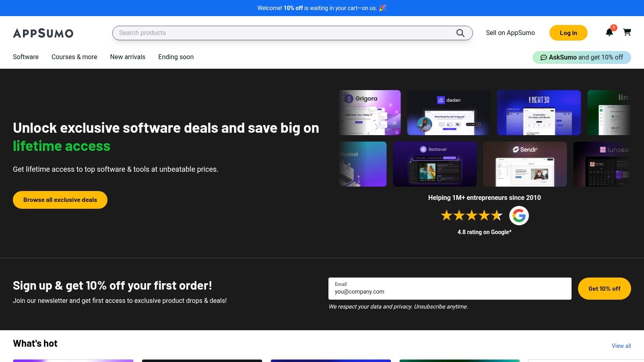This screenshot has height=362, width=644.
Task: Click Sign up & get 10% off heading
Action: 112,286
